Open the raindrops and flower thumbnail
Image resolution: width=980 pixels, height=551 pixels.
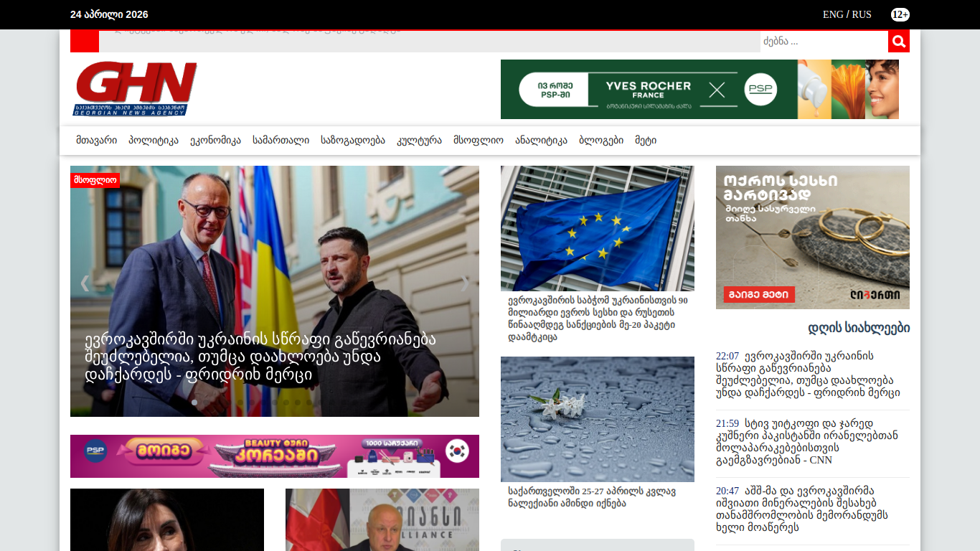598,419
